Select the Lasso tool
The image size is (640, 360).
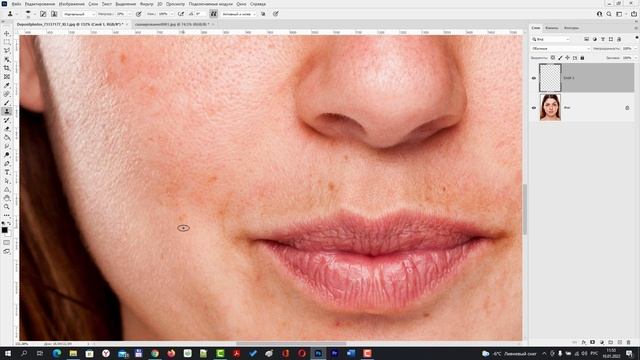[x=7, y=51]
